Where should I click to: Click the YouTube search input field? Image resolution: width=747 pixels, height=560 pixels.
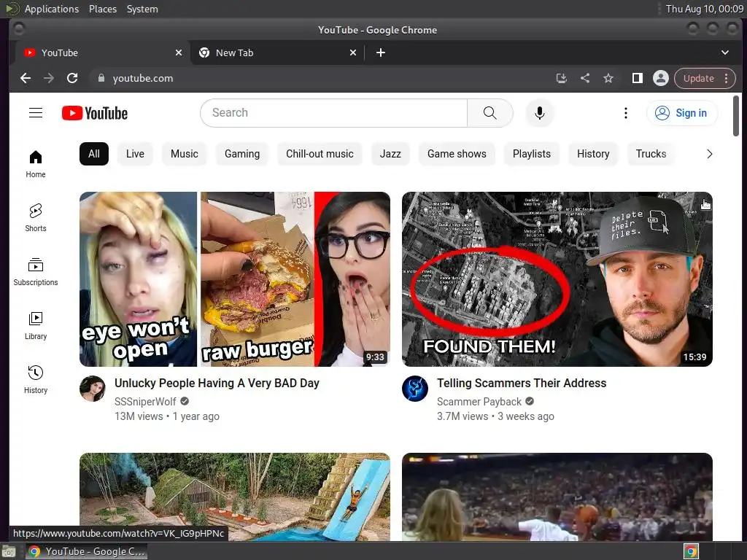tap(333, 113)
